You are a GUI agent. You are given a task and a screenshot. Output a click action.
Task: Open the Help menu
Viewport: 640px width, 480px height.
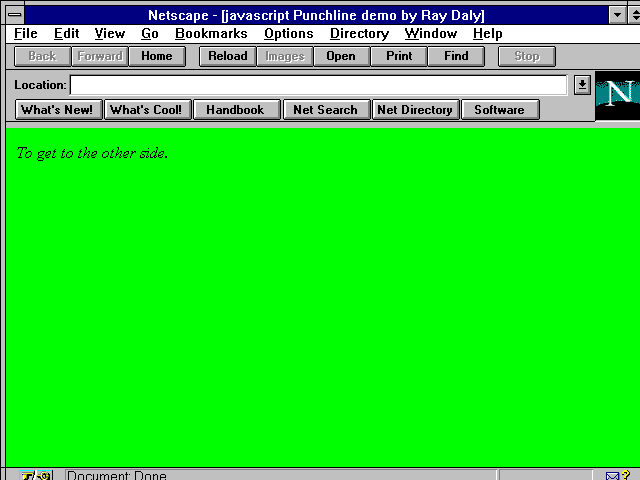pos(487,33)
